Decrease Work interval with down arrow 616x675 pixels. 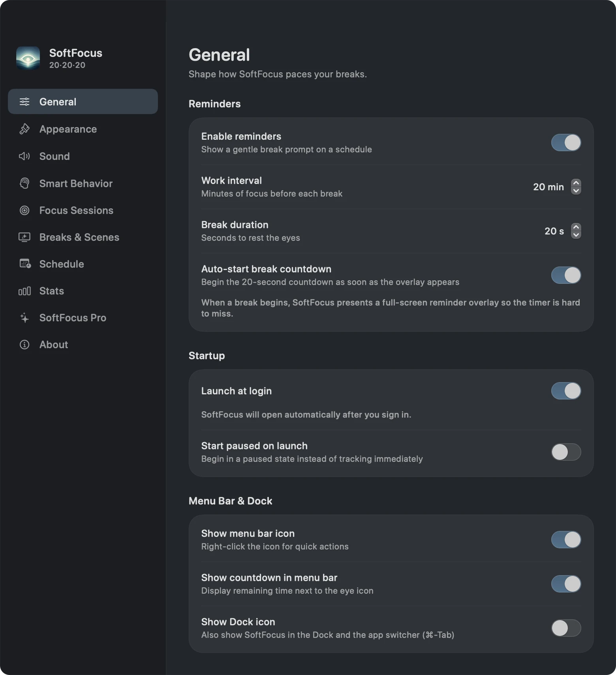(x=576, y=191)
